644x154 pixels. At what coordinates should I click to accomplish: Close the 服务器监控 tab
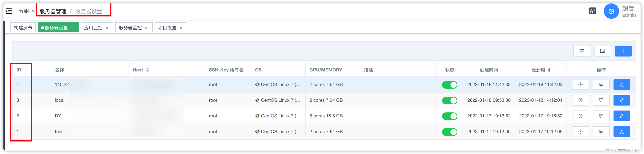[x=146, y=28]
